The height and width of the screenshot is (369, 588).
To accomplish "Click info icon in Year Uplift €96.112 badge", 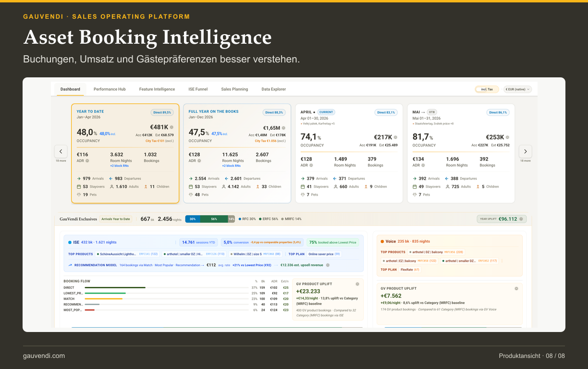I will point(522,219).
